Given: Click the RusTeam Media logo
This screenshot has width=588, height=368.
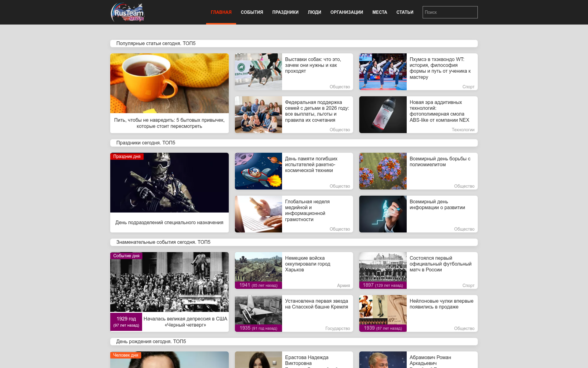Looking at the screenshot, I should tap(127, 12).
